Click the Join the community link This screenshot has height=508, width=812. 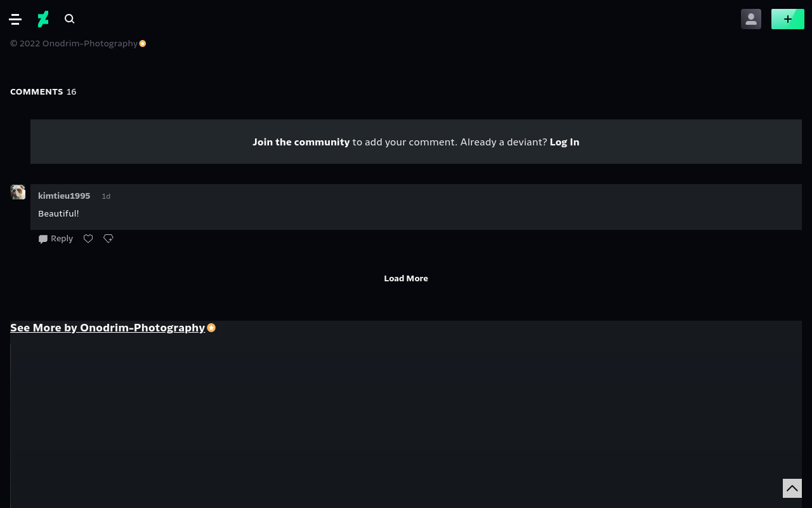click(x=301, y=142)
